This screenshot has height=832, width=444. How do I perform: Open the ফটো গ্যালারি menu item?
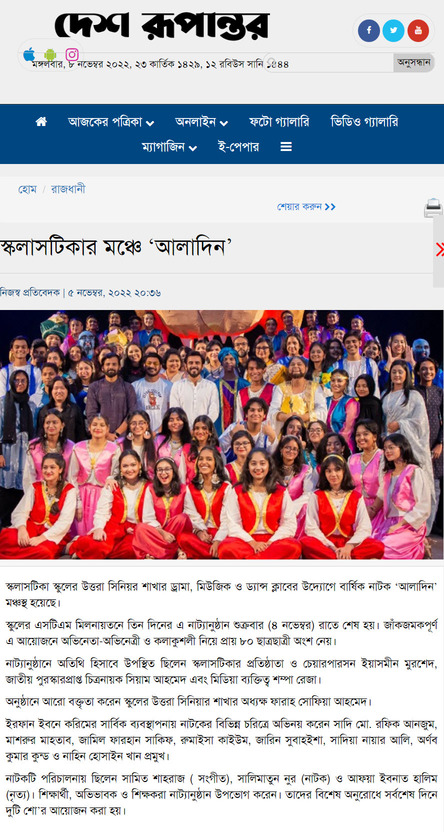(279, 122)
